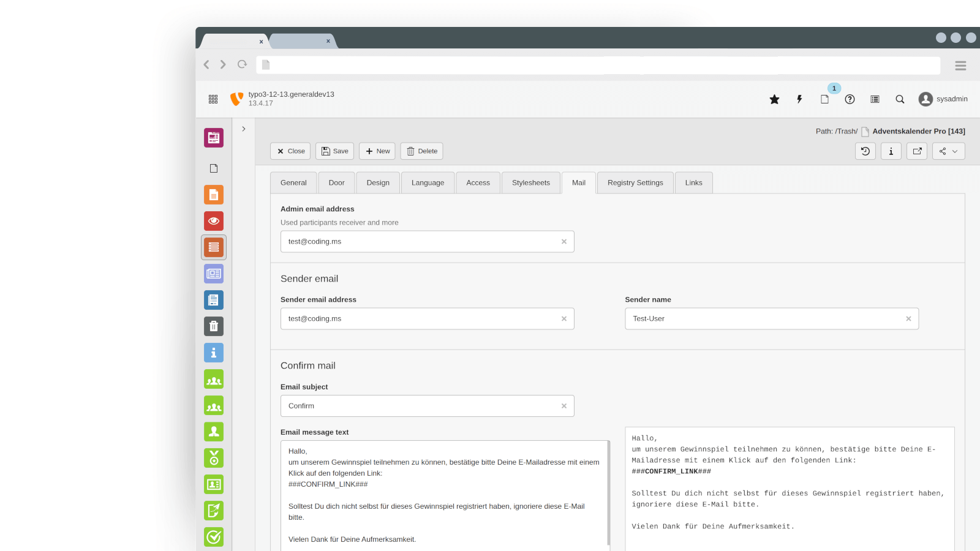Switch to the Links tab
The width and height of the screenshot is (980, 551).
click(x=693, y=183)
